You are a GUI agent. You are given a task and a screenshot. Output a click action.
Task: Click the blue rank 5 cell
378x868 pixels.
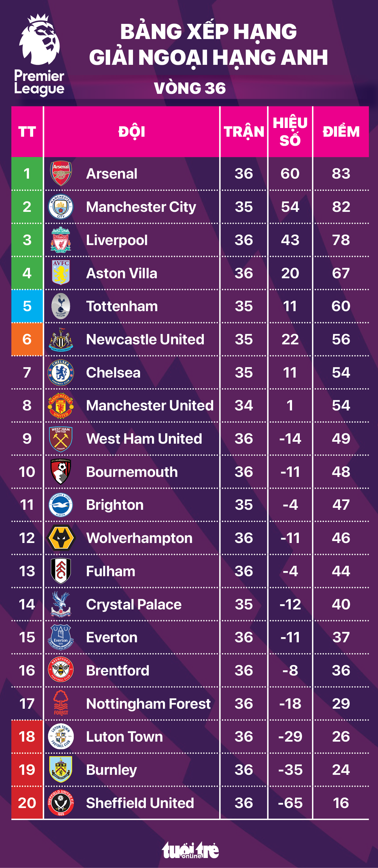coord(27,306)
